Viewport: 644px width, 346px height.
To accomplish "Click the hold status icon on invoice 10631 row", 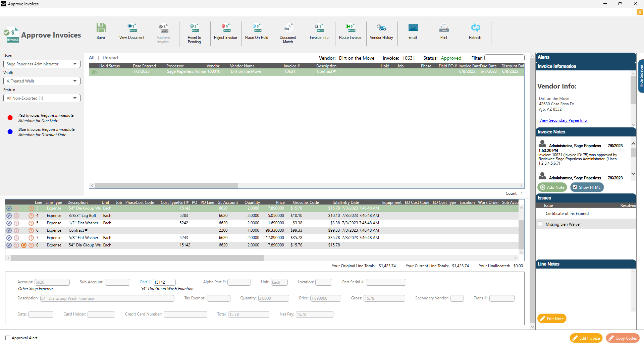I will tap(94, 71).
